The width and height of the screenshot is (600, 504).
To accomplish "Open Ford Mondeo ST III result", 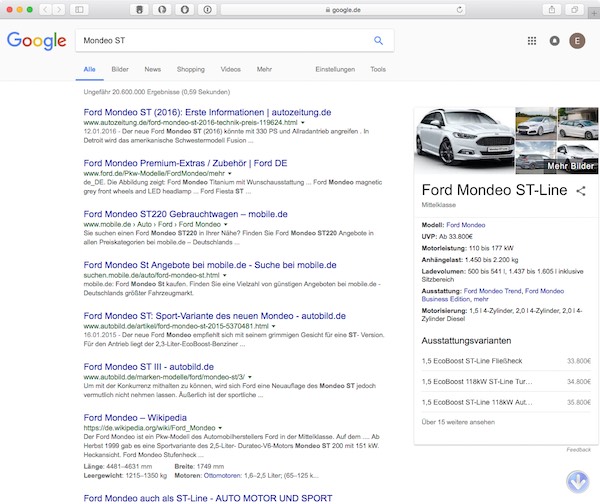I will pyautogui.click(x=148, y=367).
